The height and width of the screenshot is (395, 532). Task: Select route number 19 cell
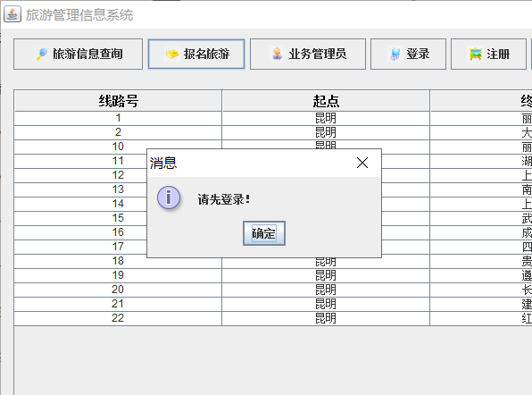[x=118, y=275]
